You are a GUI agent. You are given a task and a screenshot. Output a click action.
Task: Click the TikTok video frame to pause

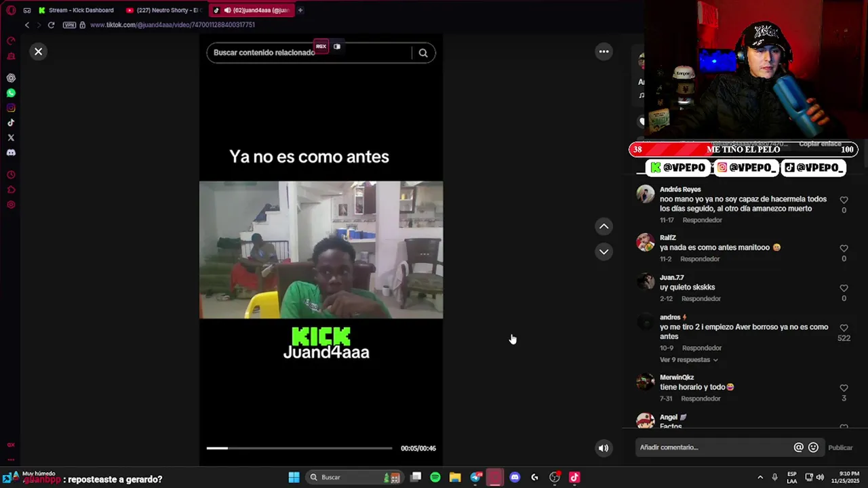click(x=321, y=249)
